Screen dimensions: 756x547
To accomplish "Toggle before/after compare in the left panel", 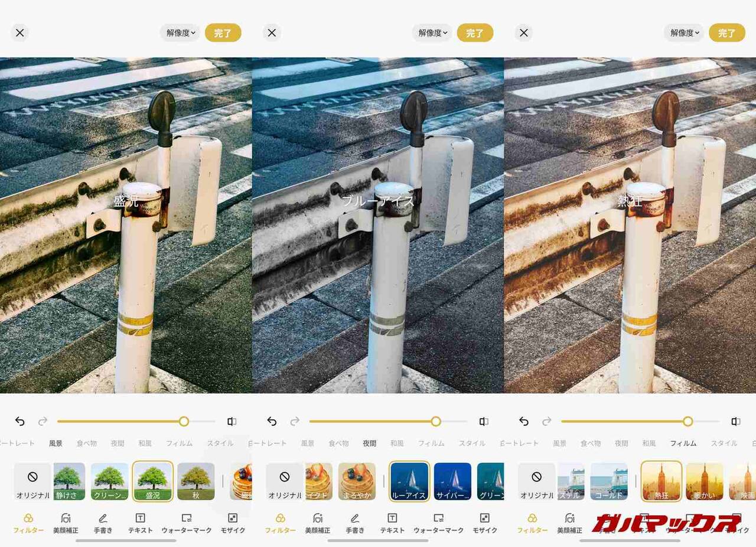I will (232, 421).
